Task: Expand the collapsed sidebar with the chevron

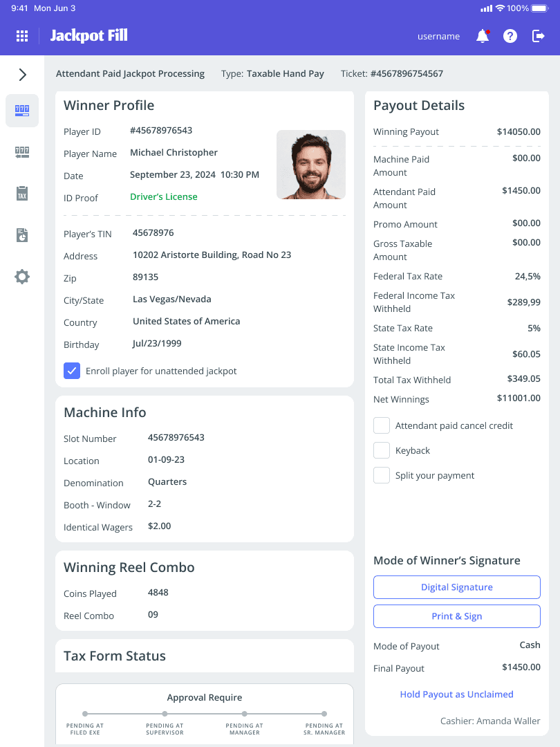Action: [x=21, y=74]
